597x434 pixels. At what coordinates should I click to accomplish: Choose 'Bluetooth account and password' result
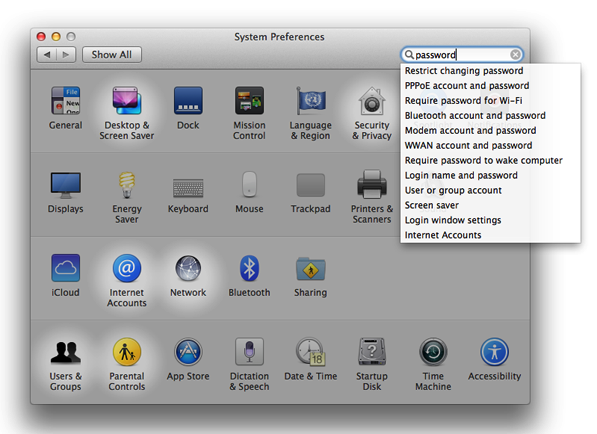(x=490, y=115)
